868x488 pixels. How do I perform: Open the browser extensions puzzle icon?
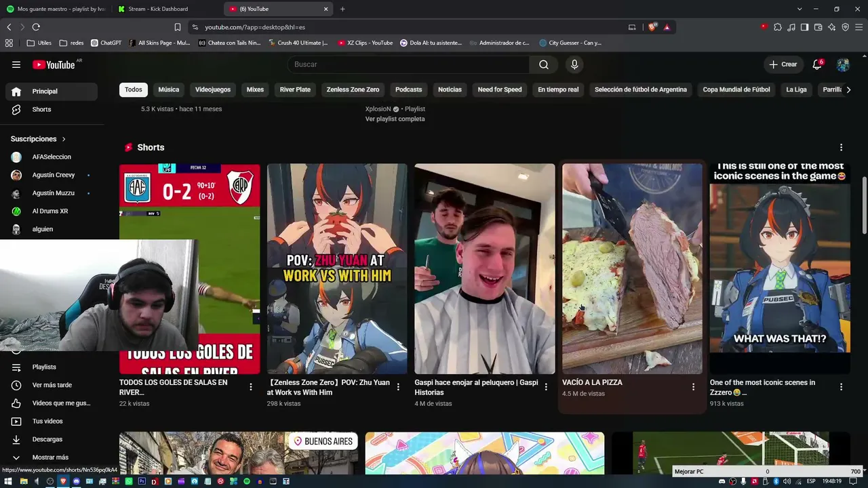point(778,27)
